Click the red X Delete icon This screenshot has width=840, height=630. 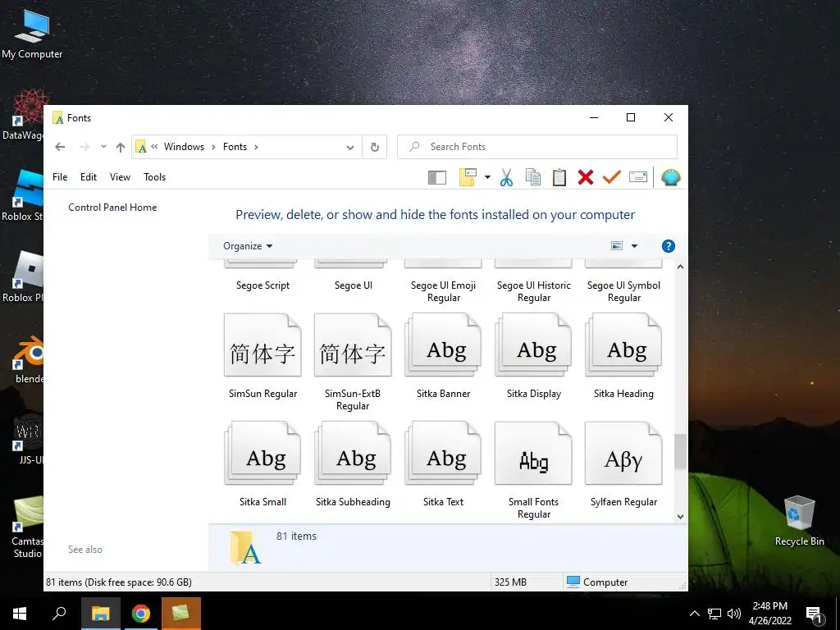[586, 177]
